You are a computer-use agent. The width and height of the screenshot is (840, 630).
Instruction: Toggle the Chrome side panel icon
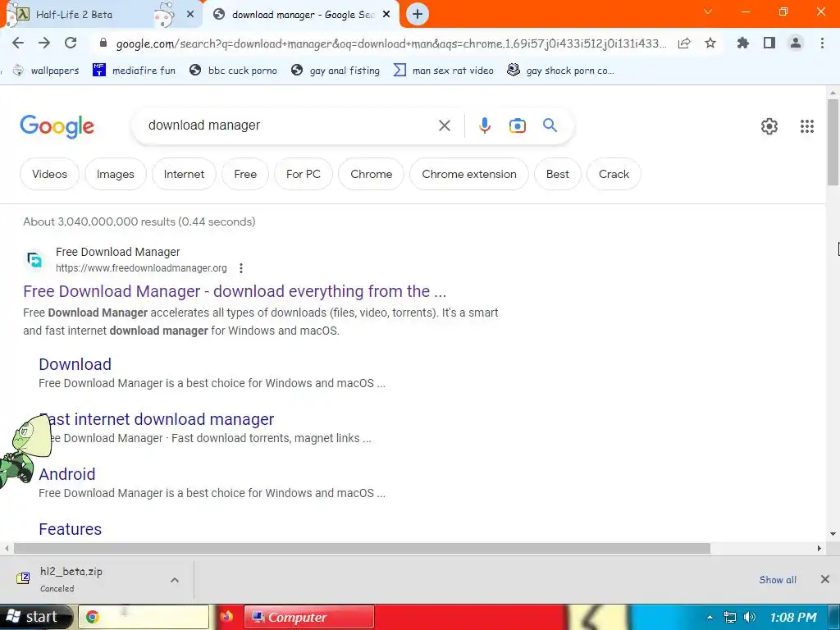click(x=769, y=43)
